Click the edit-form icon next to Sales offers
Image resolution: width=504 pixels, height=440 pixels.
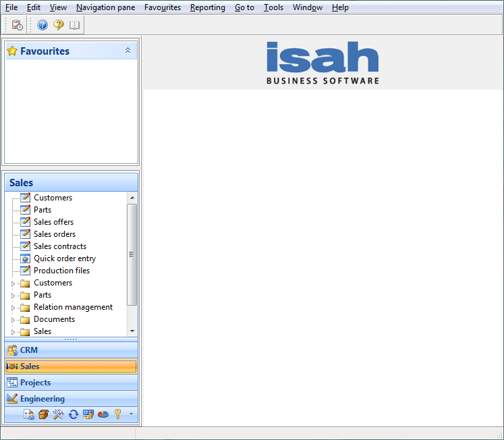[26, 221]
